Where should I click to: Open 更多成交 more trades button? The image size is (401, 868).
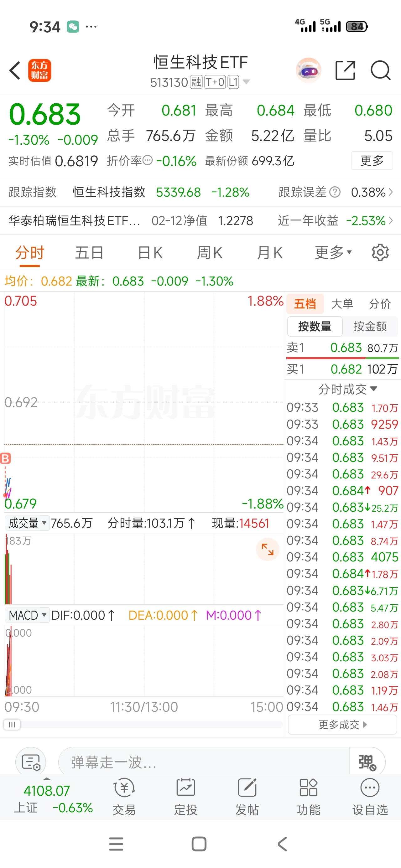(x=342, y=725)
